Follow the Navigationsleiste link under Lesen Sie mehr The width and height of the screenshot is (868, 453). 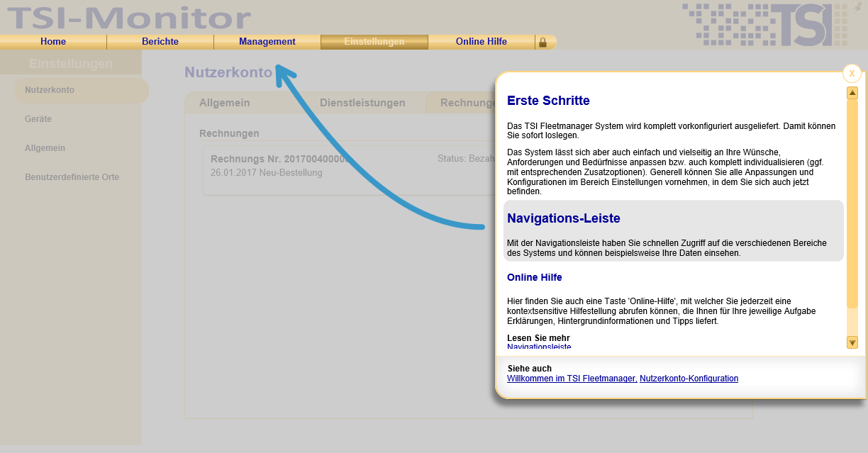(x=539, y=347)
